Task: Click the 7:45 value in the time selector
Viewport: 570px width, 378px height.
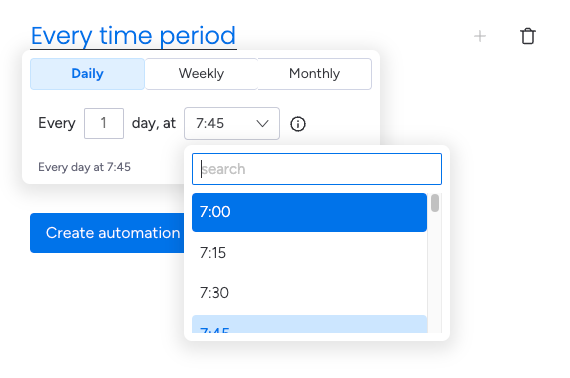Action: pos(210,124)
